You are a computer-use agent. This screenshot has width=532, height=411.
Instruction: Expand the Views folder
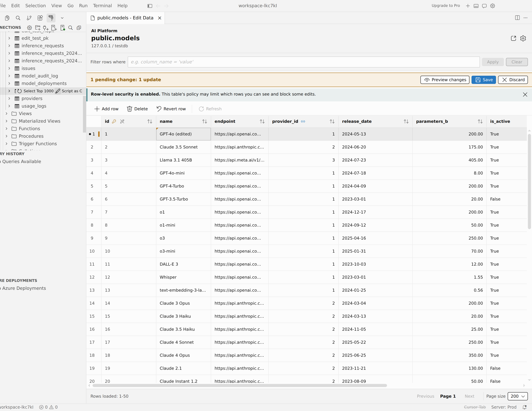tap(7, 114)
